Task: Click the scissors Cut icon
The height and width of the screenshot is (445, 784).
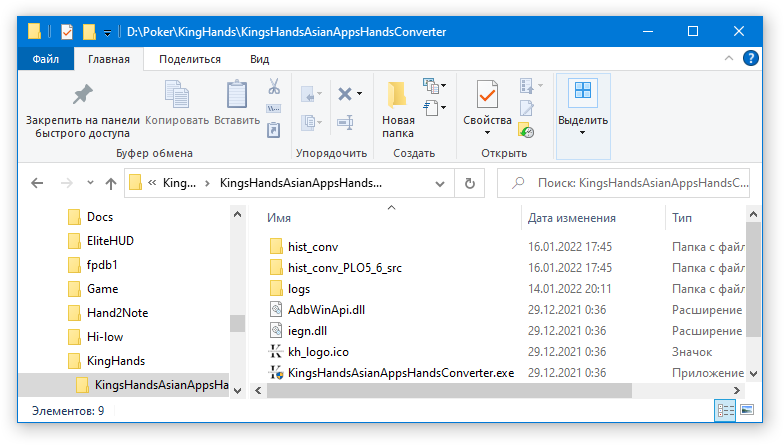Action: click(x=274, y=86)
